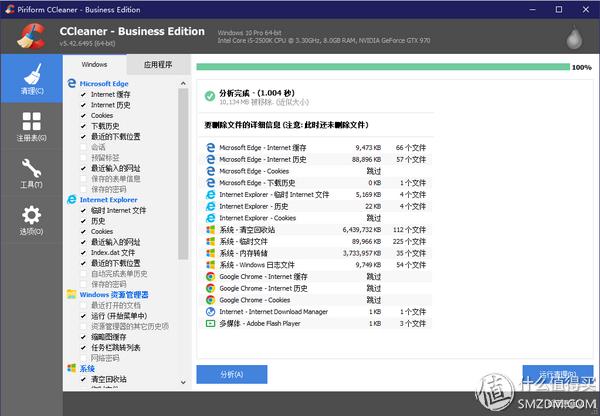Enable the 最近打开的文档 checkbox

[83, 305]
